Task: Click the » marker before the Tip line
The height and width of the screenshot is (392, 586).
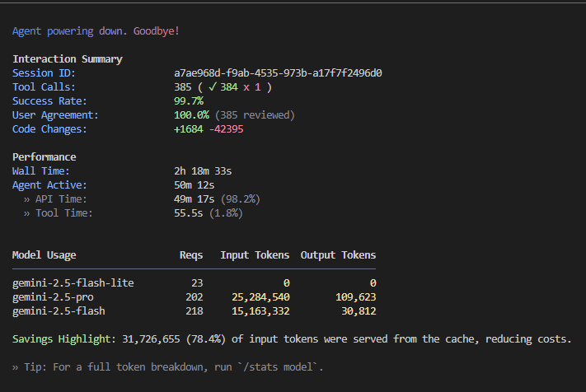Action: click(x=15, y=367)
